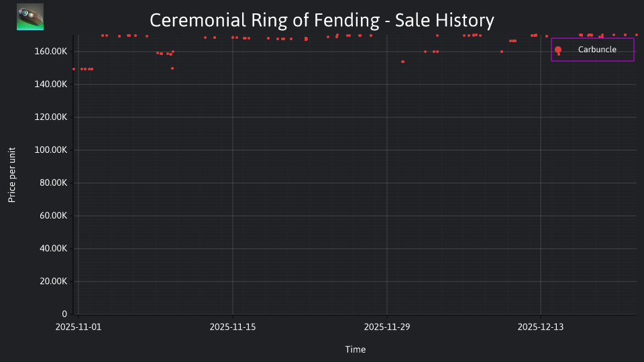The height and width of the screenshot is (362, 644).
Task: Click the Price per unit axis label
Action: [11, 175]
